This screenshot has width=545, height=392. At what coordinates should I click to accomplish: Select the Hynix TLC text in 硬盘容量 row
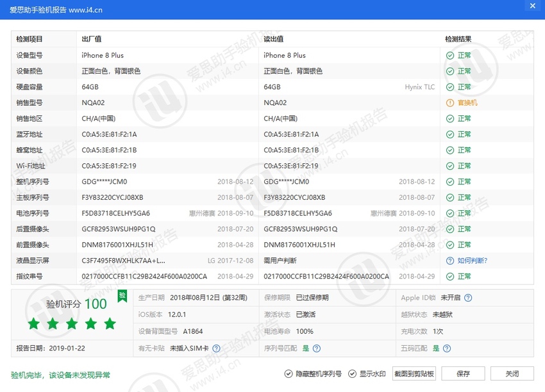[x=420, y=87]
